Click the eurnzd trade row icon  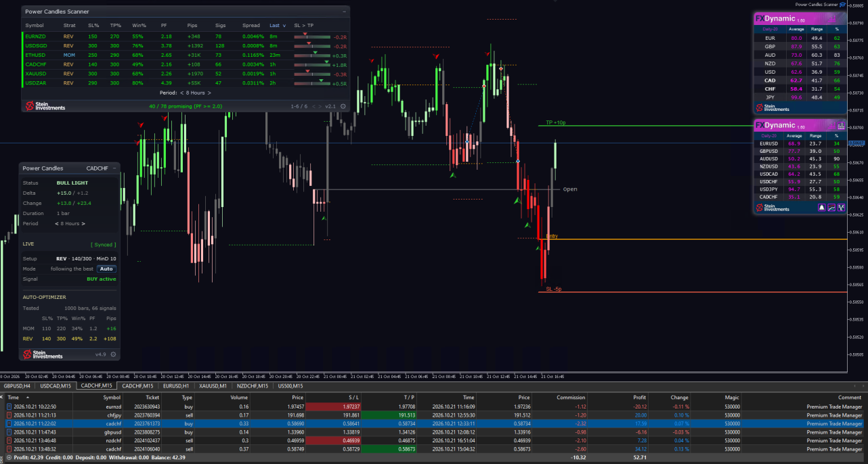9,407
